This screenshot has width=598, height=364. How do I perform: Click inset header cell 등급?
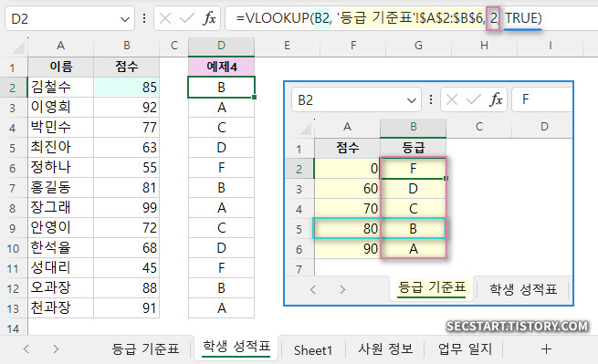point(413,148)
